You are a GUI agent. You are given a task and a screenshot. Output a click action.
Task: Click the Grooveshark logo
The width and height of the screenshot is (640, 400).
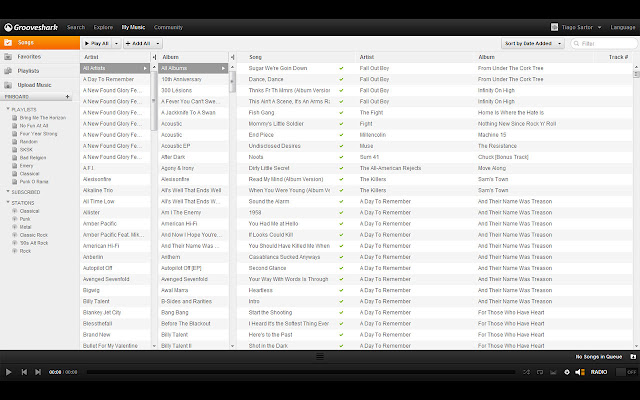coord(31,27)
